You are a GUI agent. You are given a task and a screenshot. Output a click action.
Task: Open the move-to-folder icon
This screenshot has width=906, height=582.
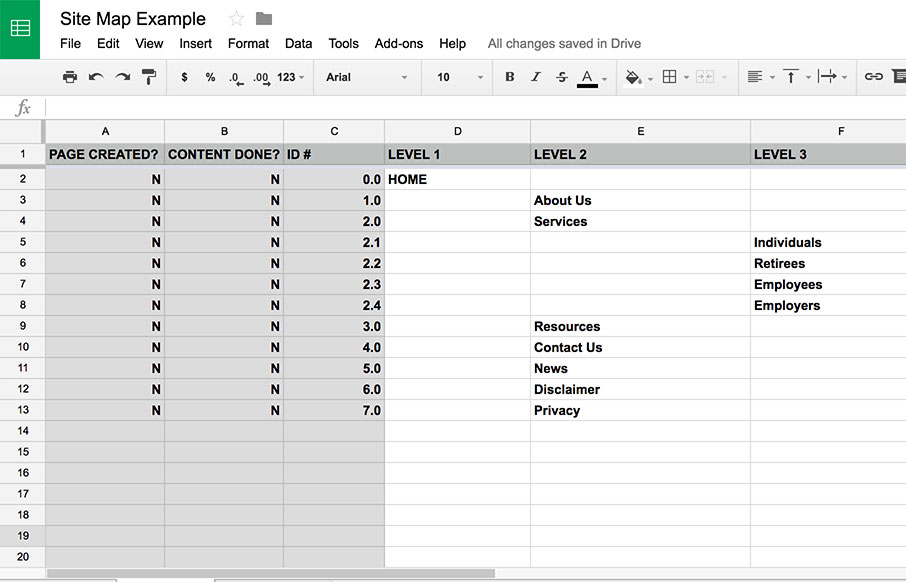click(264, 19)
